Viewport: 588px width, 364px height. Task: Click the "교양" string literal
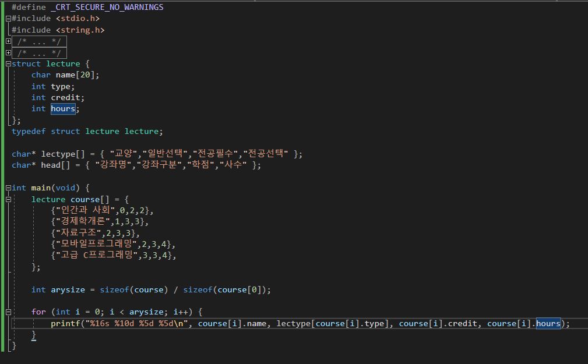click(x=124, y=153)
